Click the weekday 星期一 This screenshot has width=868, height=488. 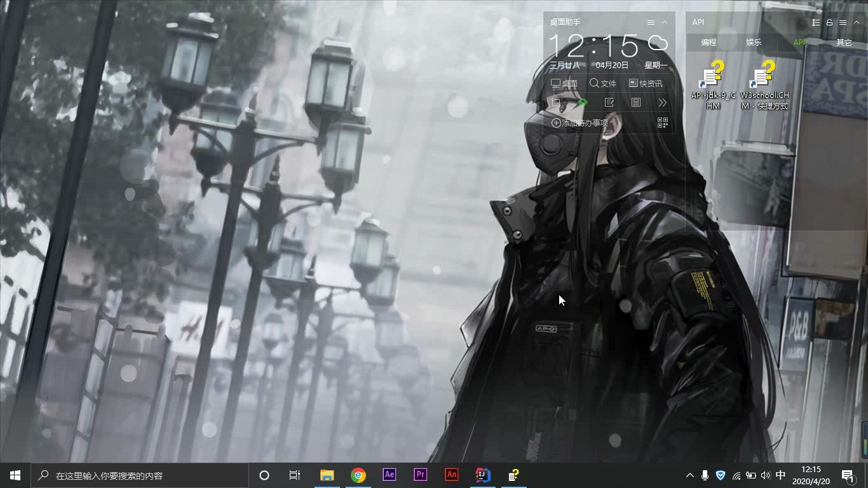click(x=656, y=65)
